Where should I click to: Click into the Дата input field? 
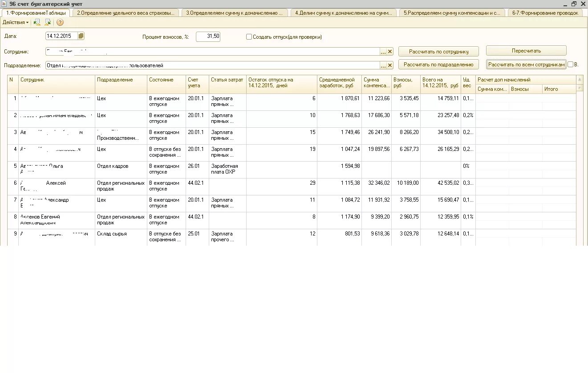[x=61, y=36]
